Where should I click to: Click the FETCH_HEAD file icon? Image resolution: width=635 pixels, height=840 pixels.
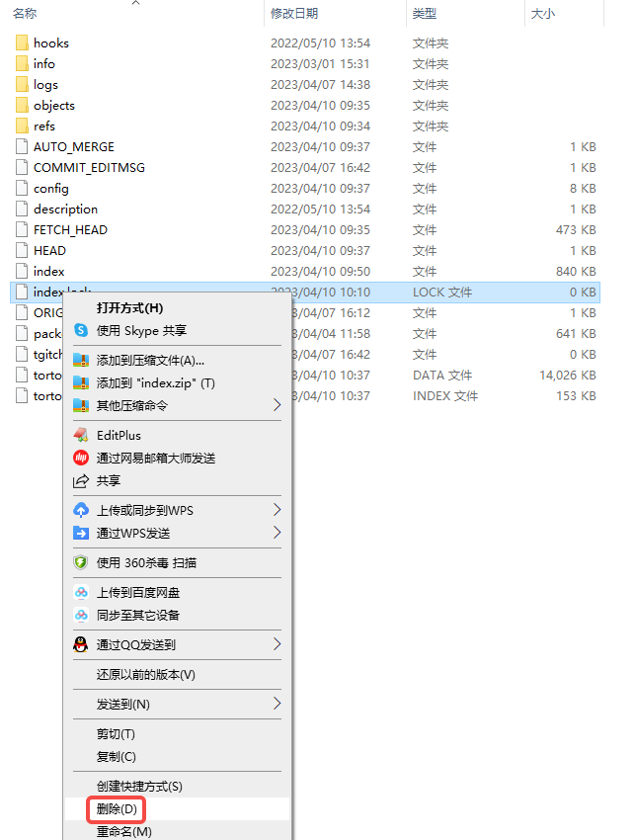pyautogui.click(x=22, y=230)
